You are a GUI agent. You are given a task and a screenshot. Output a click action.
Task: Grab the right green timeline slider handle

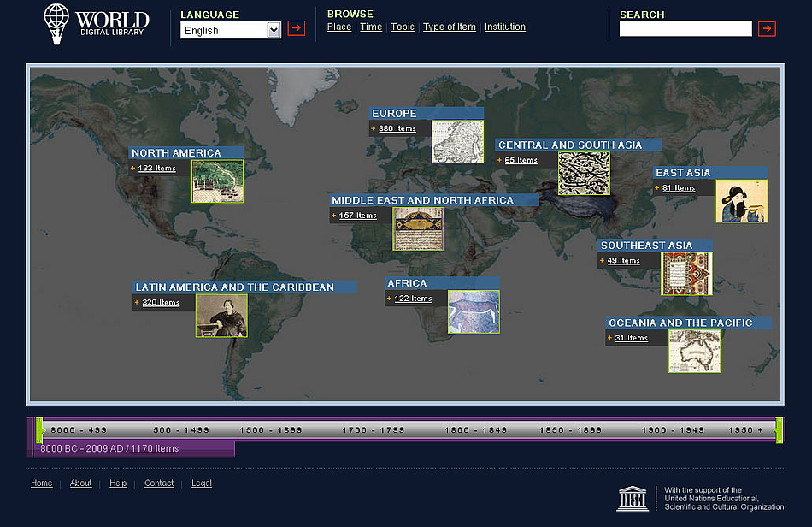(779, 430)
